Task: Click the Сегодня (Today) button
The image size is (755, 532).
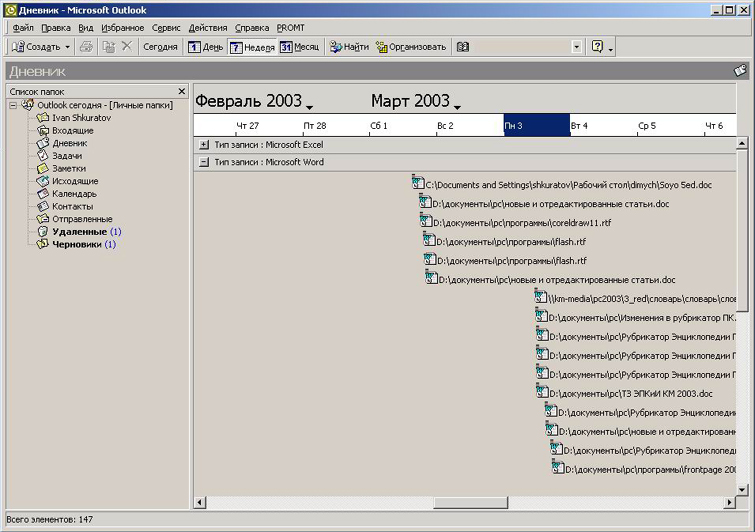Action: click(160, 47)
